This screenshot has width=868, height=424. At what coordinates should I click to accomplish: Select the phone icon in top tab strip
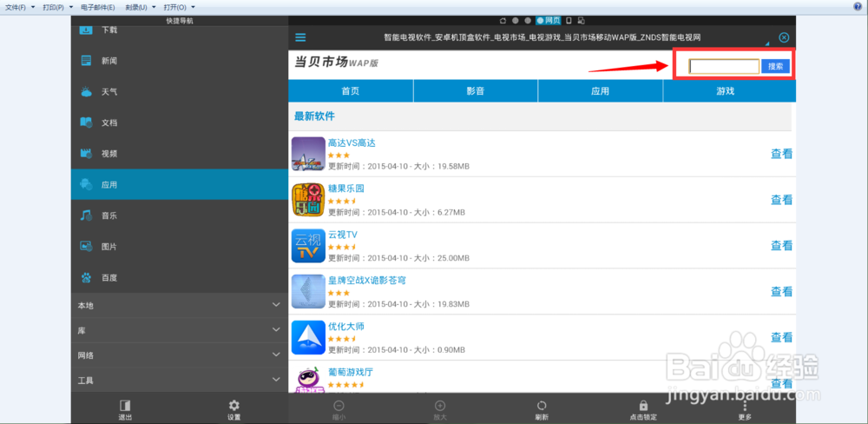(569, 21)
